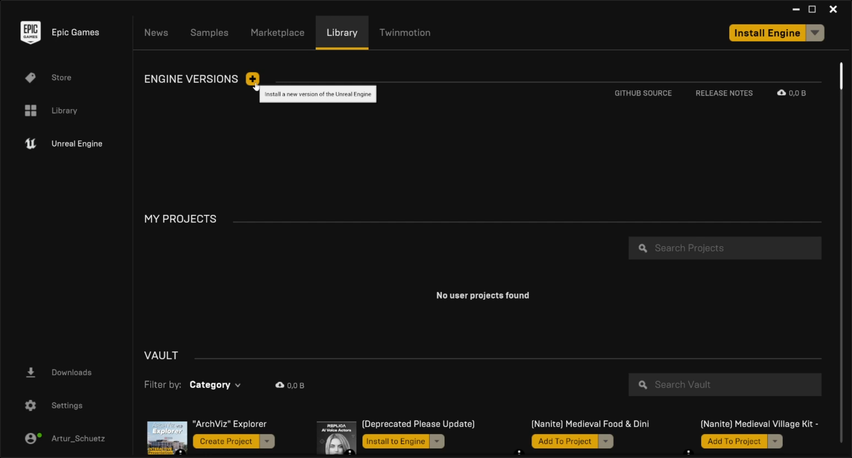The image size is (852, 458).
Task: Switch to the News tab
Action: [x=156, y=33]
